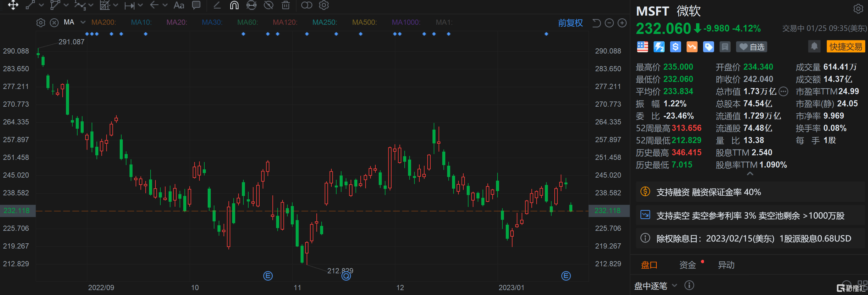Toggle the magnet snap mode
The width and height of the screenshot is (868, 295).
(234, 5)
